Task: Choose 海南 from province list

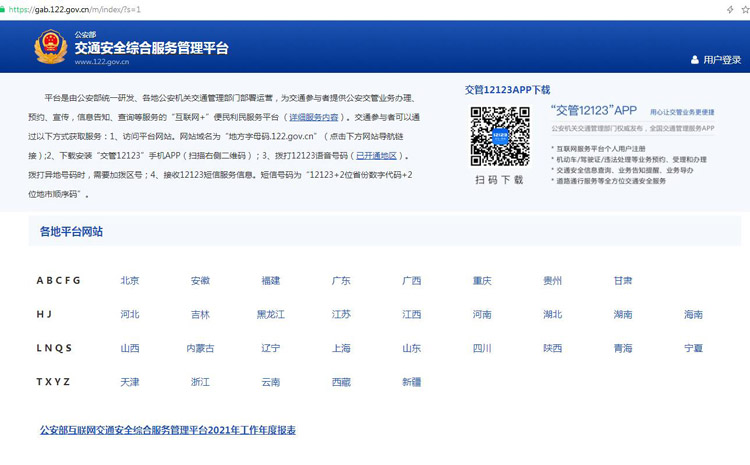Action: [x=693, y=315]
